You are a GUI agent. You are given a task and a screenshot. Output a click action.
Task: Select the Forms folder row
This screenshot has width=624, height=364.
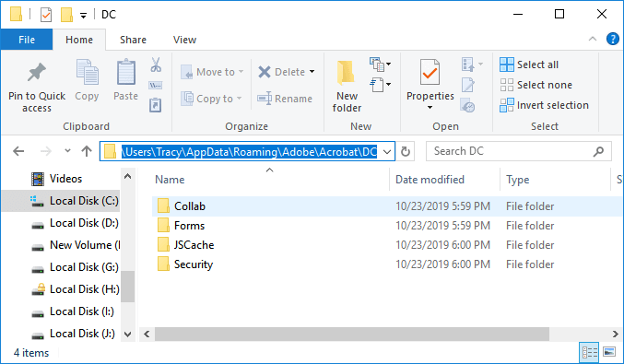coord(387,226)
